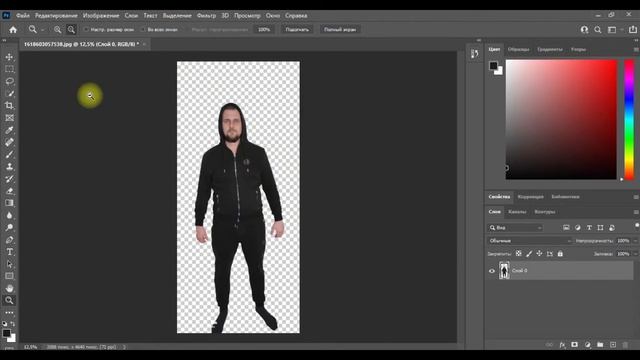Swap foreground and background colors in toolbox

coord(13,324)
